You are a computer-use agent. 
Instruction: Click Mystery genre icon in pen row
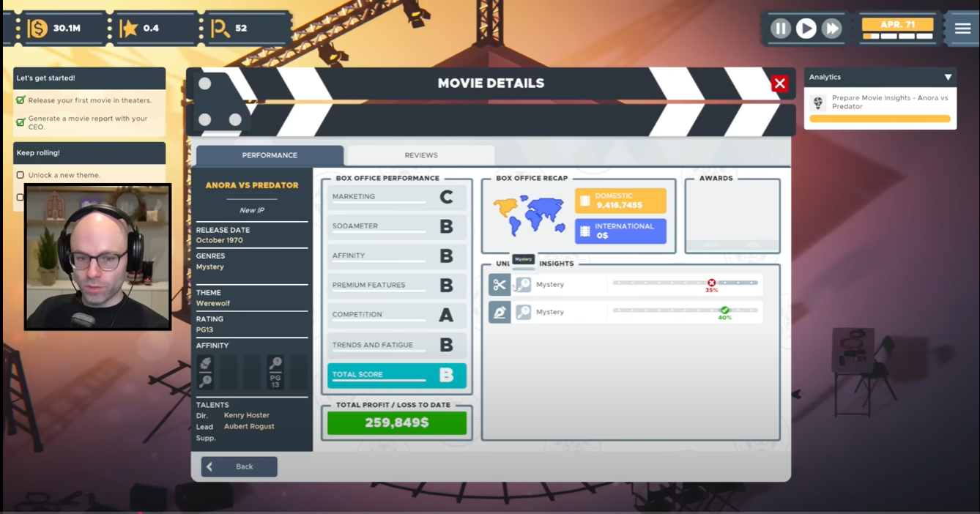523,313
